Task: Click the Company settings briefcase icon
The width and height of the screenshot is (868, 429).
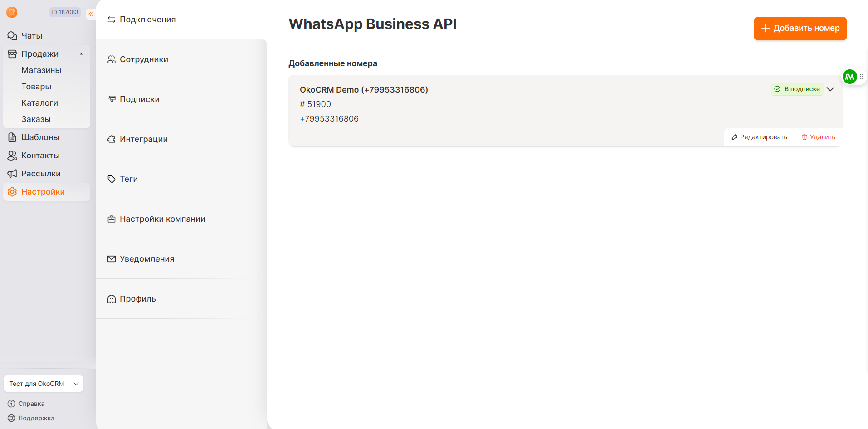Action: [112, 219]
